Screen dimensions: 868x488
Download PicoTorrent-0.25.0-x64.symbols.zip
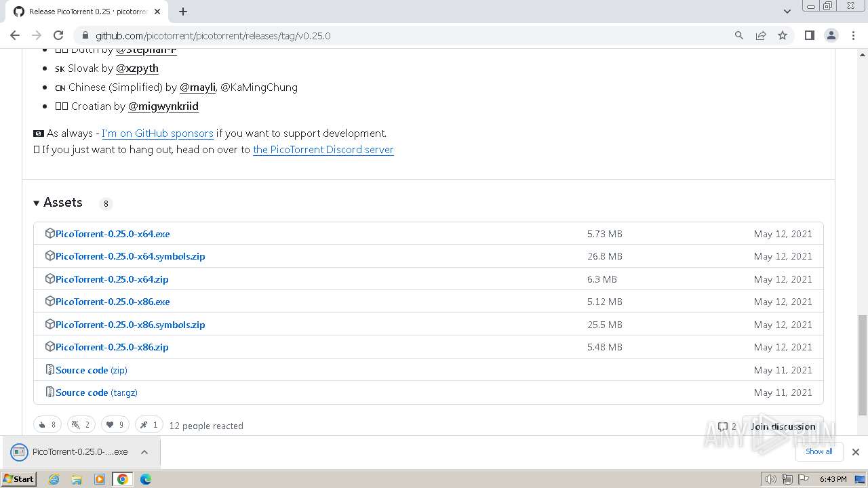click(130, 256)
